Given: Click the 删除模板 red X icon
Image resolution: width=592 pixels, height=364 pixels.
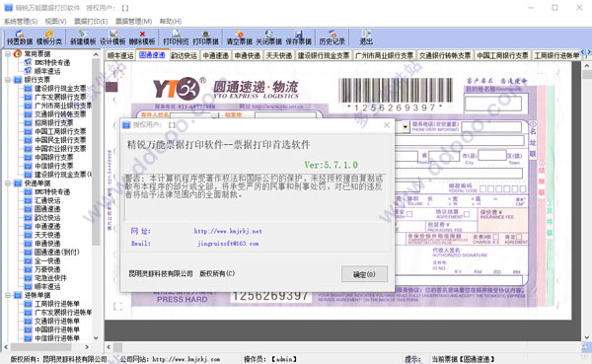Looking at the screenshot, I should [x=142, y=37].
